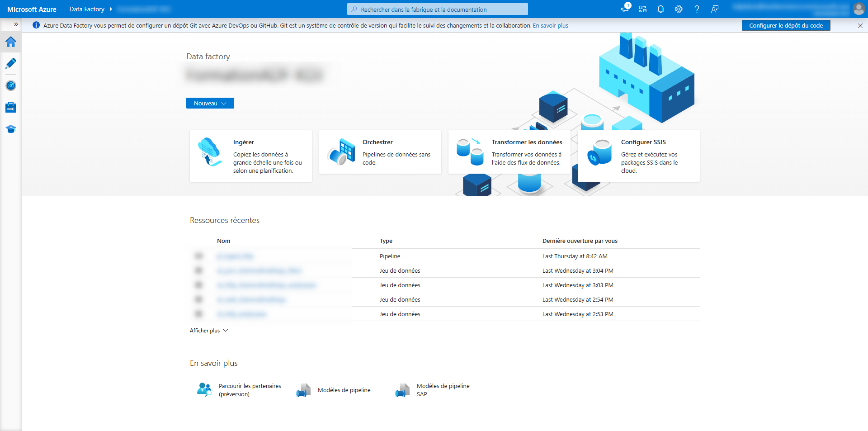
Task: Click the Ingérer cloud upload icon
Action: (210, 152)
